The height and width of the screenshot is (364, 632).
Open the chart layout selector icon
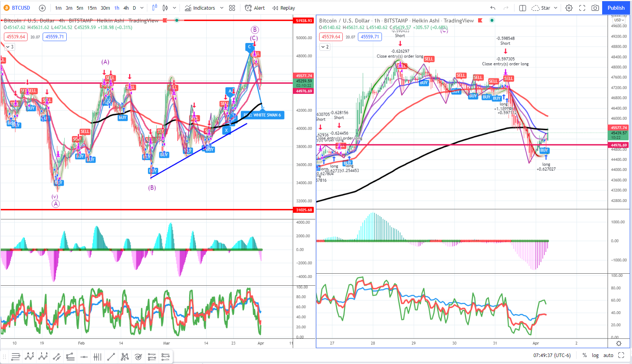pos(523,8)
